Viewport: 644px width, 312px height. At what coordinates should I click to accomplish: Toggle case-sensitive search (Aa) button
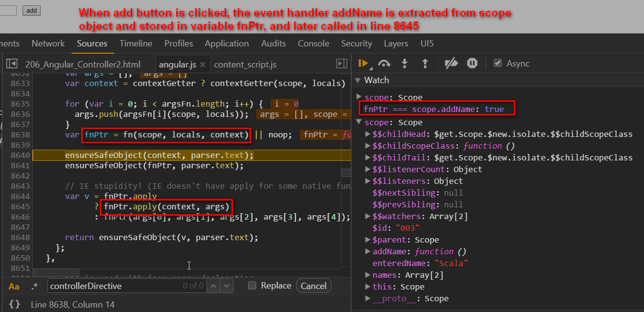[x=14, y=286]
